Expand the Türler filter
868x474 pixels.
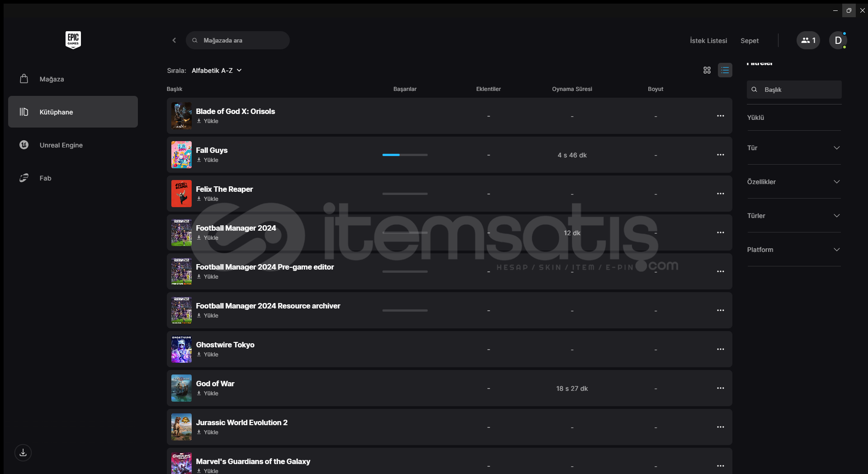tap(794, 216)
